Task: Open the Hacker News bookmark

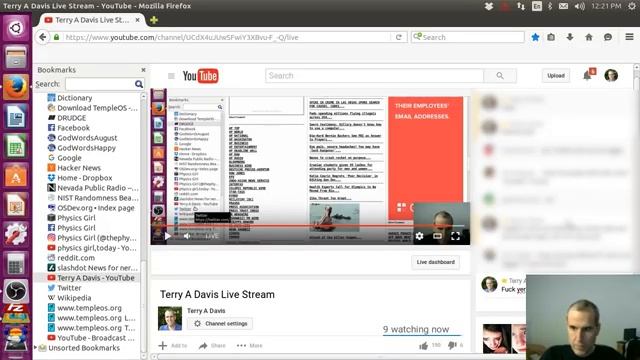Action: (74, 168)
